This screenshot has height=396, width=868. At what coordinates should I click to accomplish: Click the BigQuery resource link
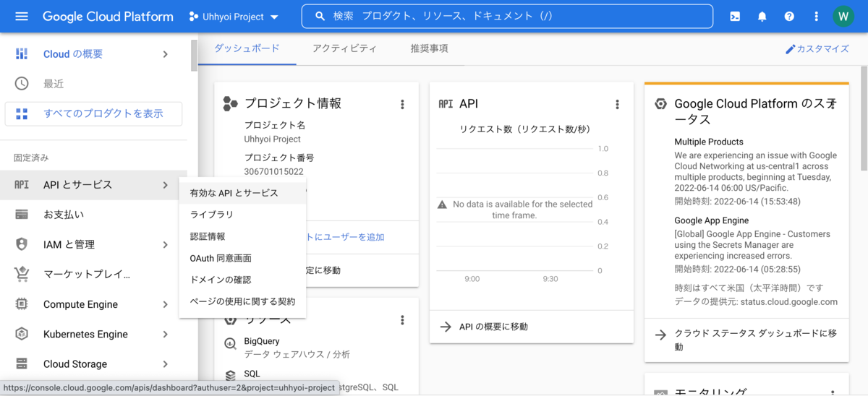[x=262, y=341]
